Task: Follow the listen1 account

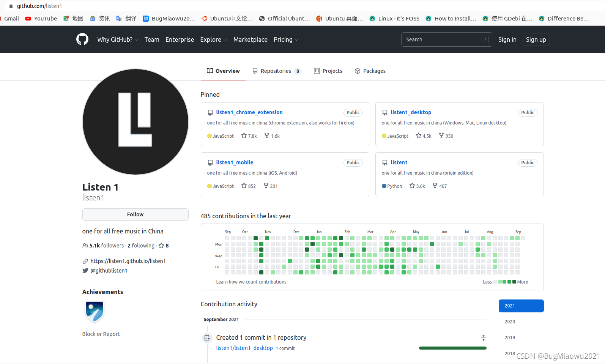Action: pos(135,214)
